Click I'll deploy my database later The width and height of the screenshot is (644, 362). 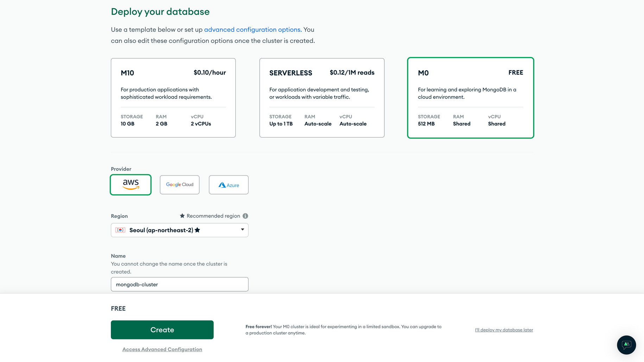point(504,330)
